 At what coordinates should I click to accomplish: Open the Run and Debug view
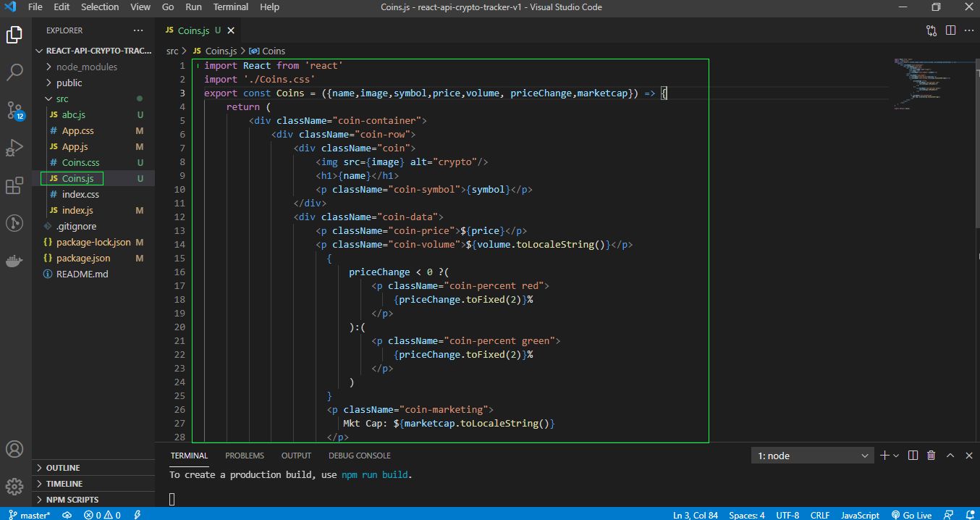[x=14, y=148]
